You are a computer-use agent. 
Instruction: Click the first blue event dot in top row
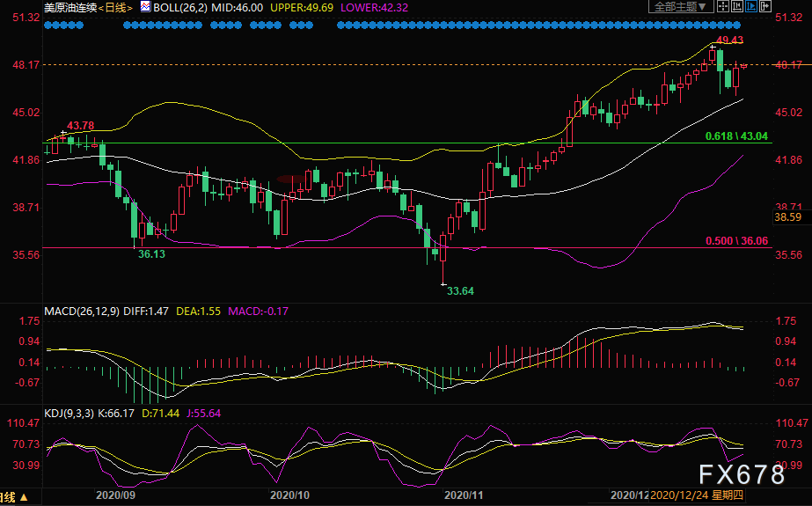(48, 26)
